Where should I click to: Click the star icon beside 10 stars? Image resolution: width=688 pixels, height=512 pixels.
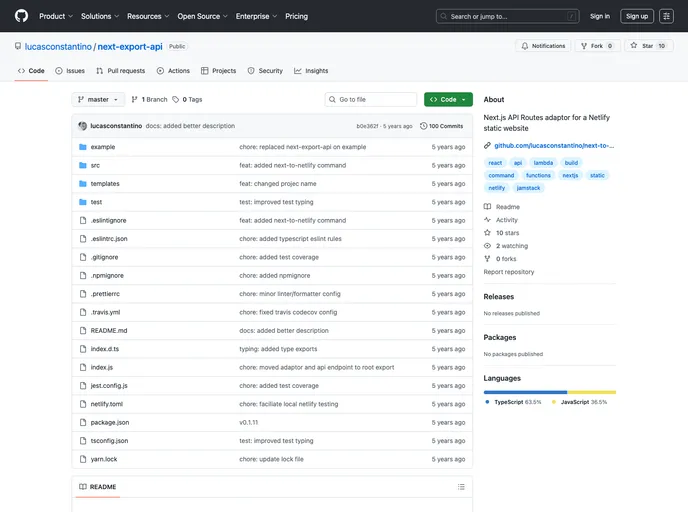click(x=487, y=233)
